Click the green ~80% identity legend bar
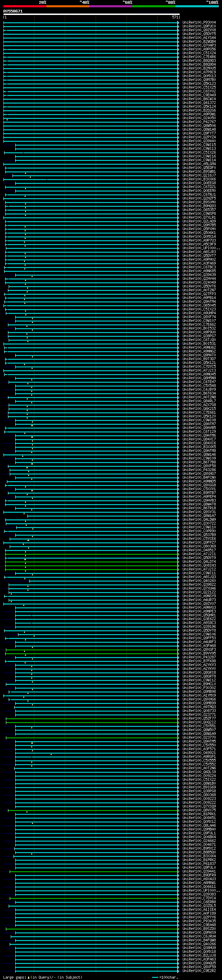This screenshot has width=222, height=980. 154,6
